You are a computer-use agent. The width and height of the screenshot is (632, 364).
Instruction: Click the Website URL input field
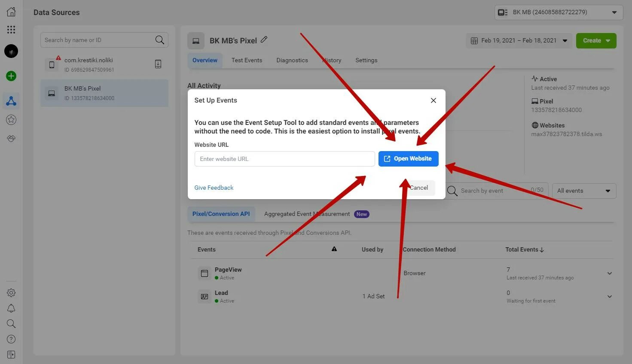(x=285, y=159)
